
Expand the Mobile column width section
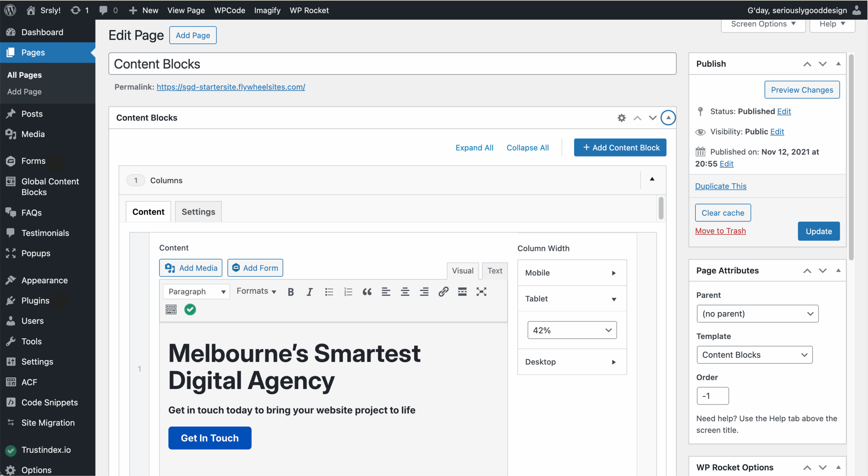572,273
